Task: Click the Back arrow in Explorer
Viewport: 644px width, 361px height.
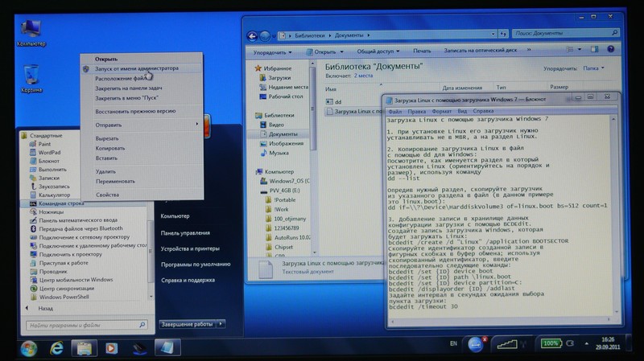Action: 252,36
